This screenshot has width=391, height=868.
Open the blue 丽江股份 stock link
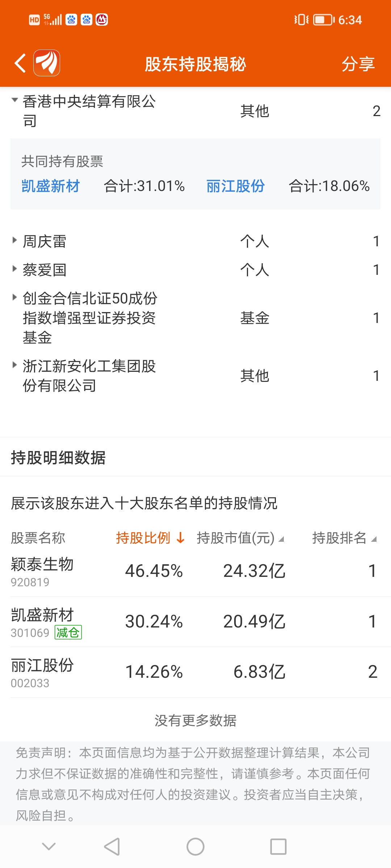click(x=236, y=186)
